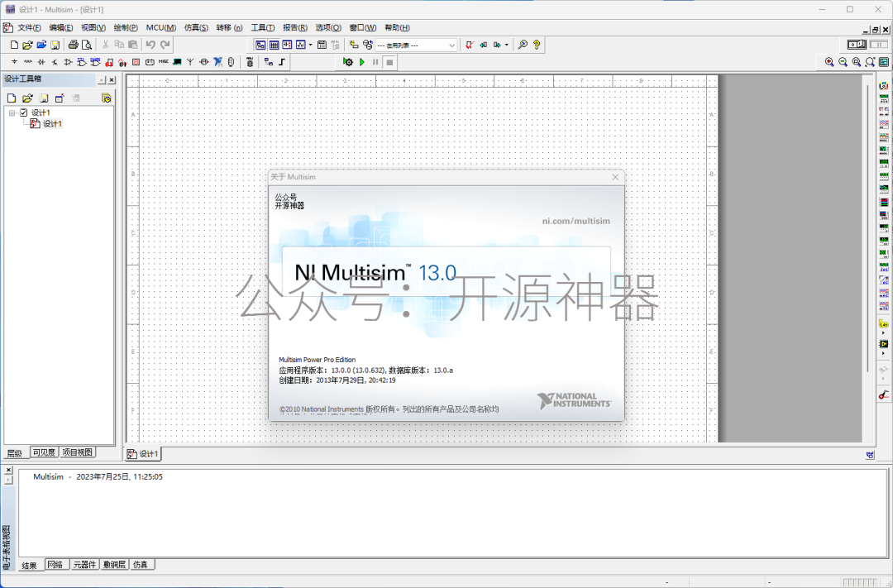Zoom in on the schematic

829,61
